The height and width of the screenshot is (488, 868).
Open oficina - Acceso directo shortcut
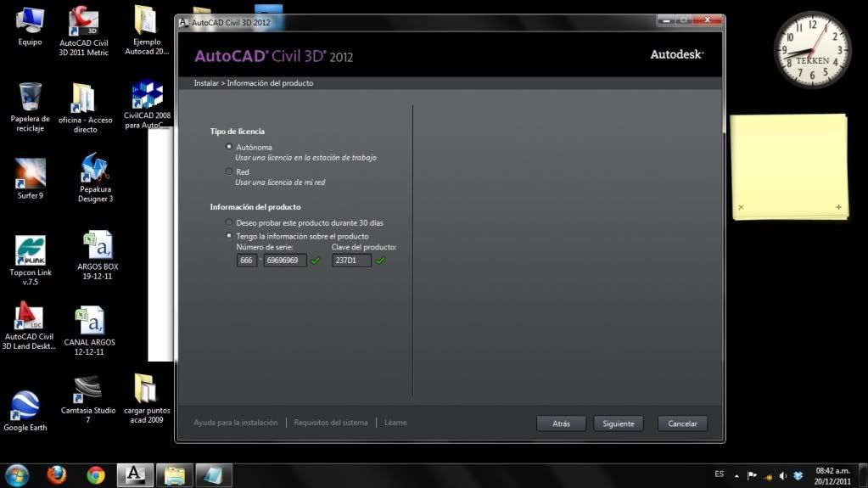(x=85, y=108)
